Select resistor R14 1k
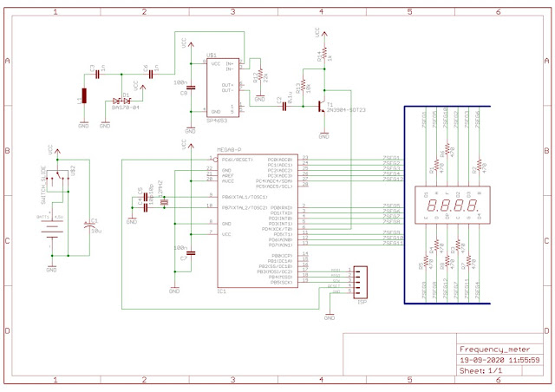 coord(324,54)
